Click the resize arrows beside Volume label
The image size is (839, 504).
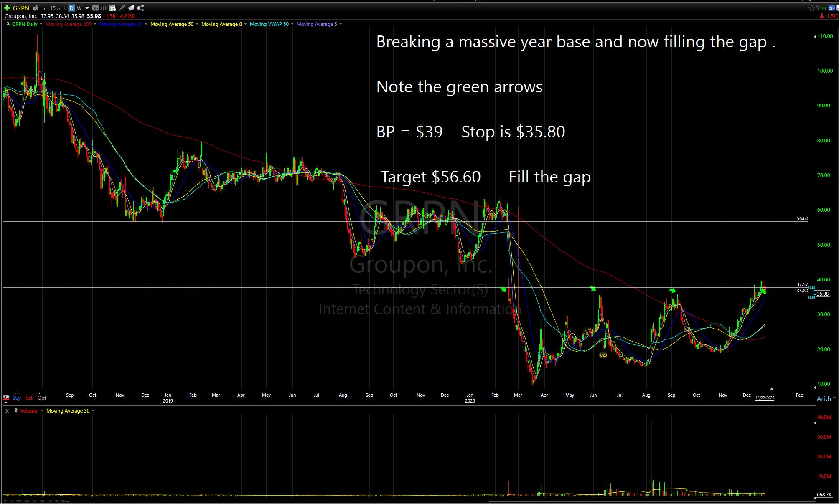16,410
